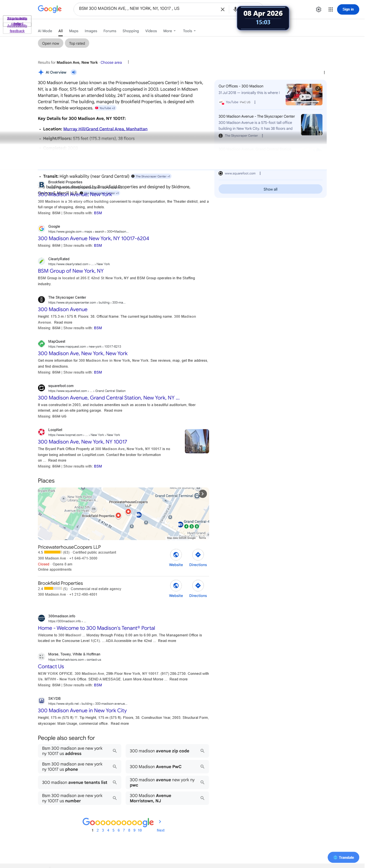This screenshot has width=369, height=868.
Task: Open the settings gear
Action: click(x=318, y=10)
